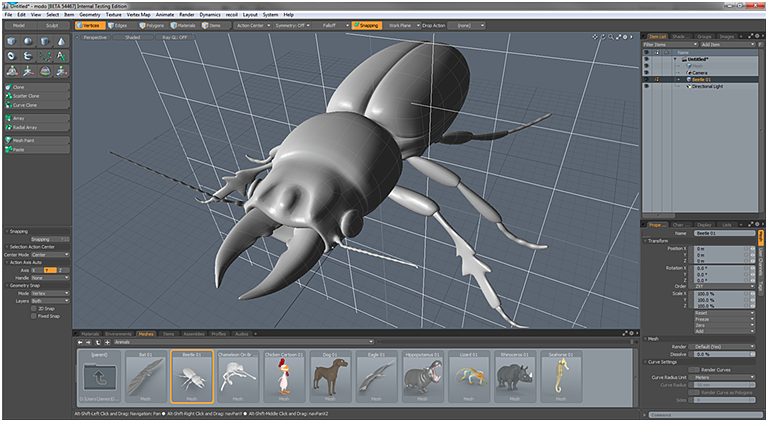Toggle the Snapping button in the toolbar
767x421 pixels.
tap(365, 25)
